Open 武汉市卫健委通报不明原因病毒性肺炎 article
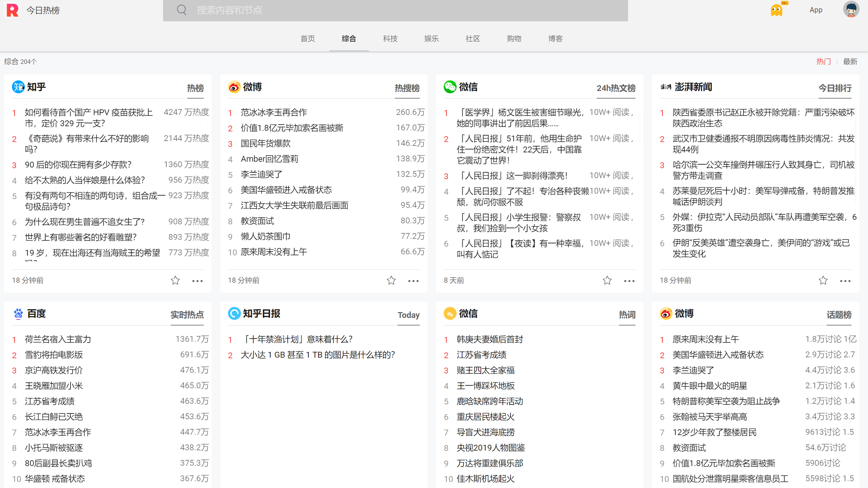Viewport: 868px width, 488px height. coord(763,144)
